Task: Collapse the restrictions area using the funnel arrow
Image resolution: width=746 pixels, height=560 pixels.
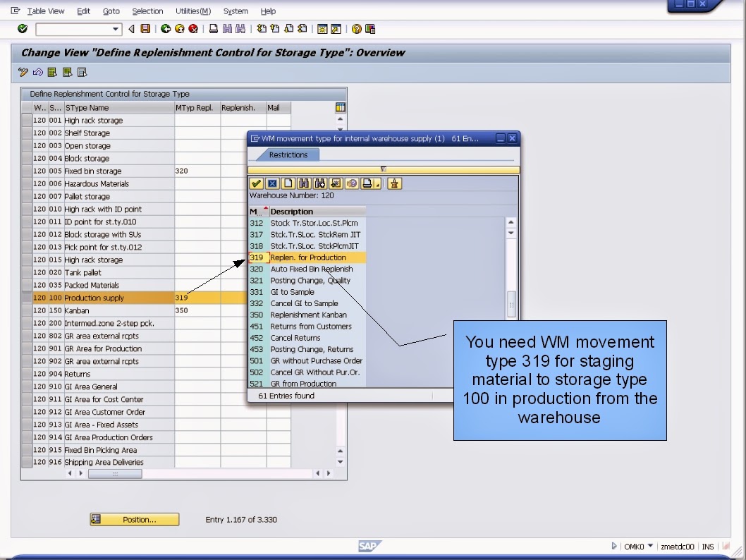Action: (383, 169)
